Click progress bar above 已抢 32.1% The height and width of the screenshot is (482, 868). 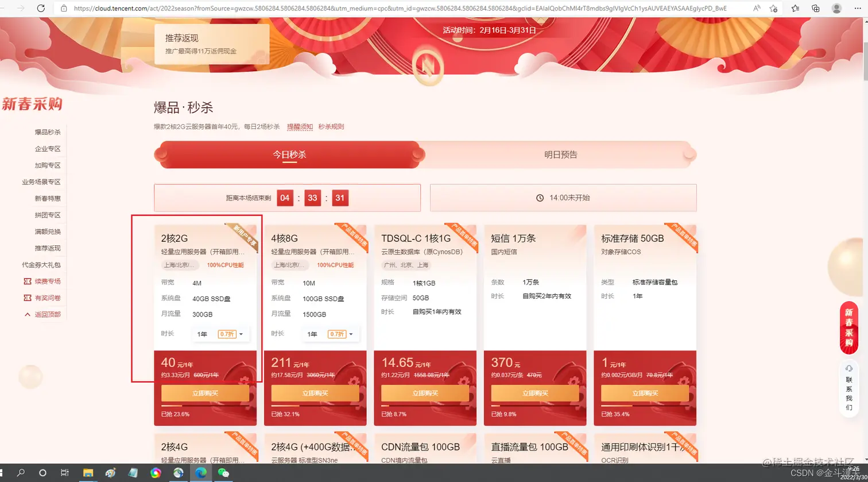coord(315,406)
